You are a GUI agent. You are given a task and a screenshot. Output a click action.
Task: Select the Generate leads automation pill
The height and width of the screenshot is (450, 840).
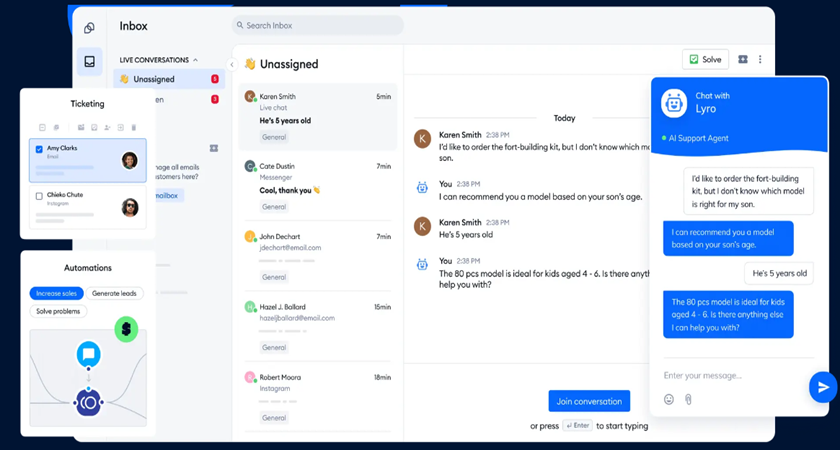(115, 293)
